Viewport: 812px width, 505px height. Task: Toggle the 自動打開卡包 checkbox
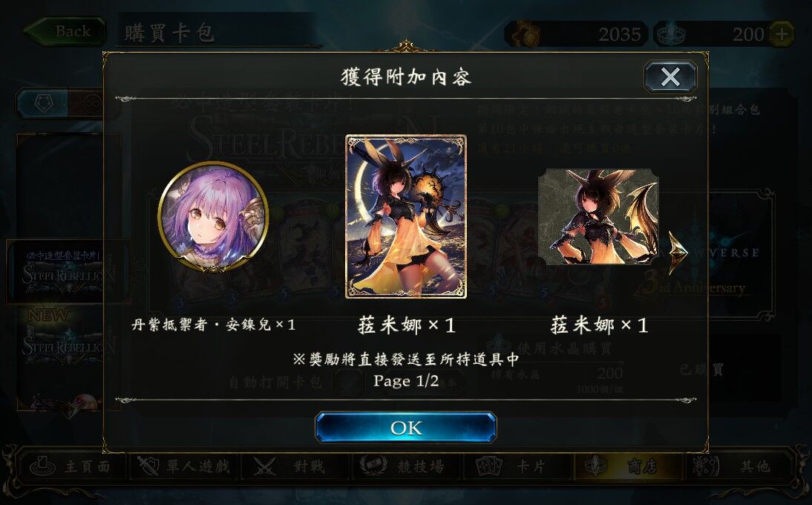[349, 382]
